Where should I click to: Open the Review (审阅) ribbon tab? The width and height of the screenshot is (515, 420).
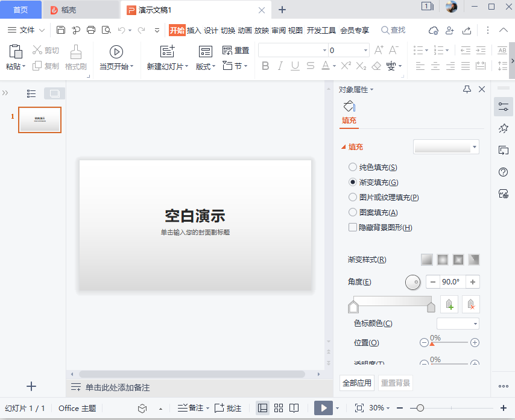[279, 31]
